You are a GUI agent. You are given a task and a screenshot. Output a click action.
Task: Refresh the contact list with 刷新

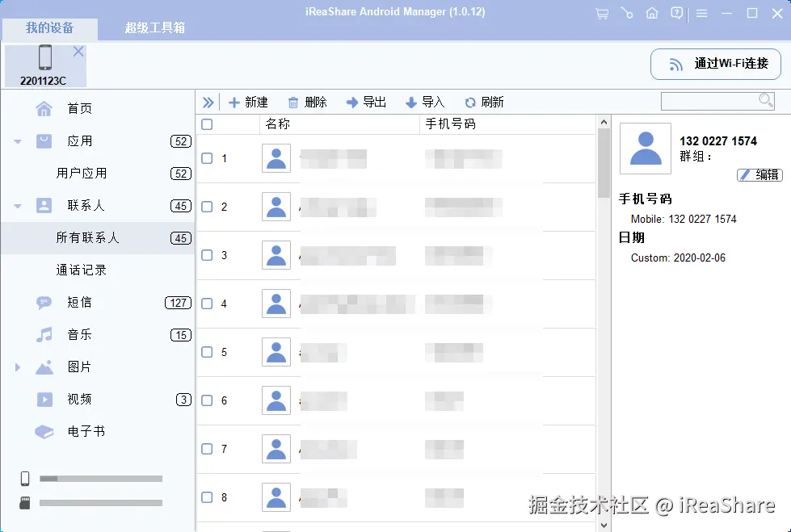coord(484,102)
